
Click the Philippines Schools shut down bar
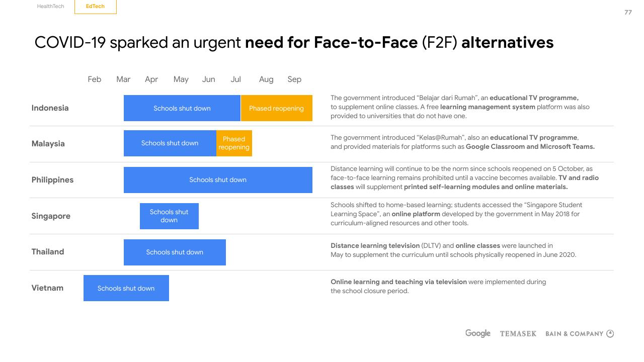[218, 180]
